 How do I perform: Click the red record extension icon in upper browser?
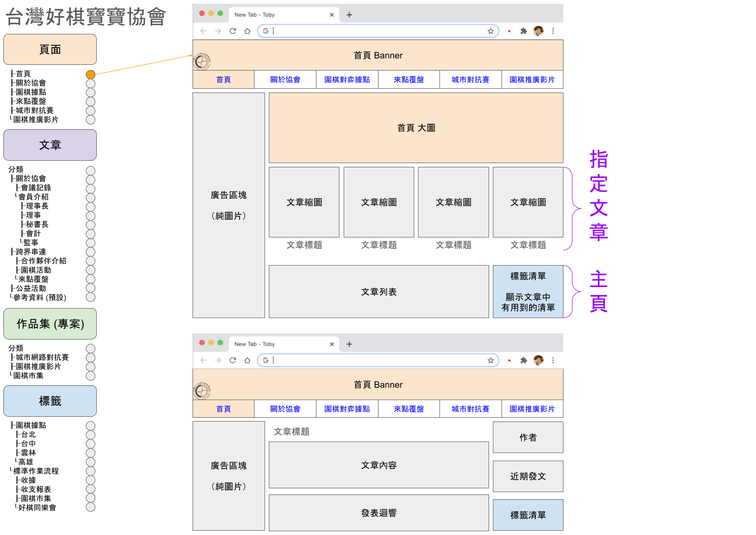509,31
